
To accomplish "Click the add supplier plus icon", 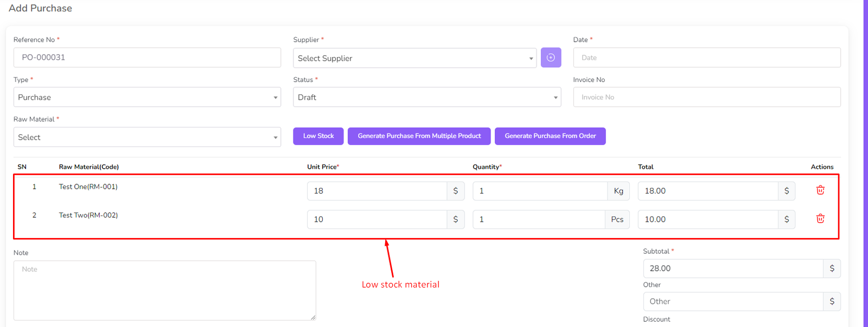I will tap(551, 57).
